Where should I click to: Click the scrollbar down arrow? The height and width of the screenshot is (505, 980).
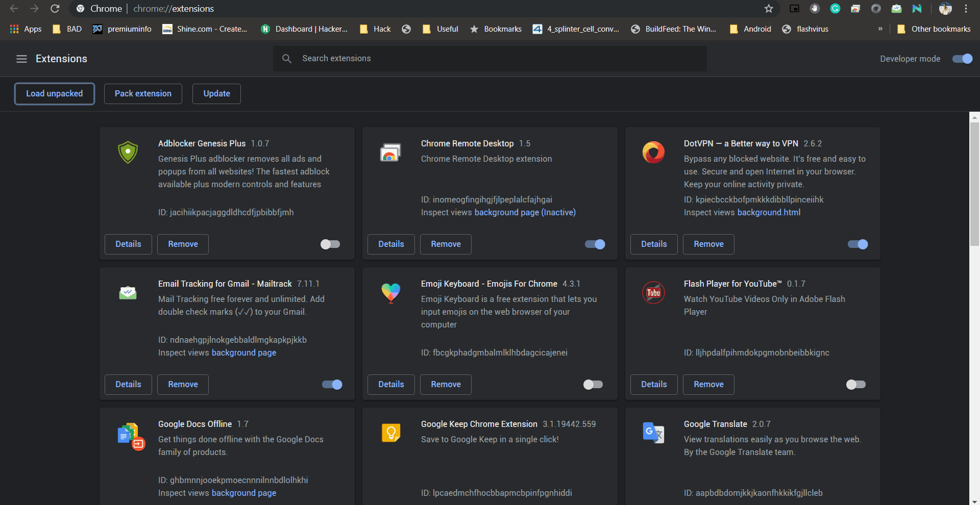(x=974, y=501)
